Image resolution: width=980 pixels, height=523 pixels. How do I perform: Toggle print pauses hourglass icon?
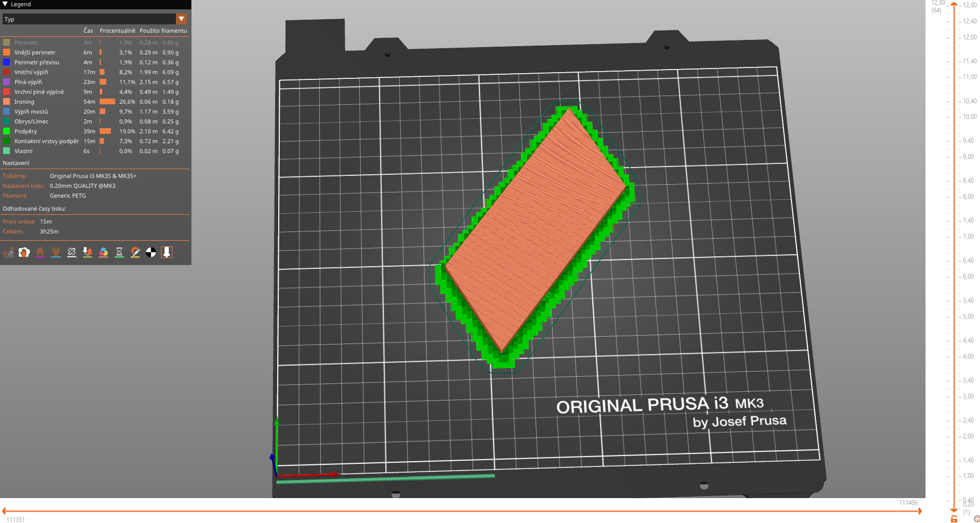pos(119,253)
